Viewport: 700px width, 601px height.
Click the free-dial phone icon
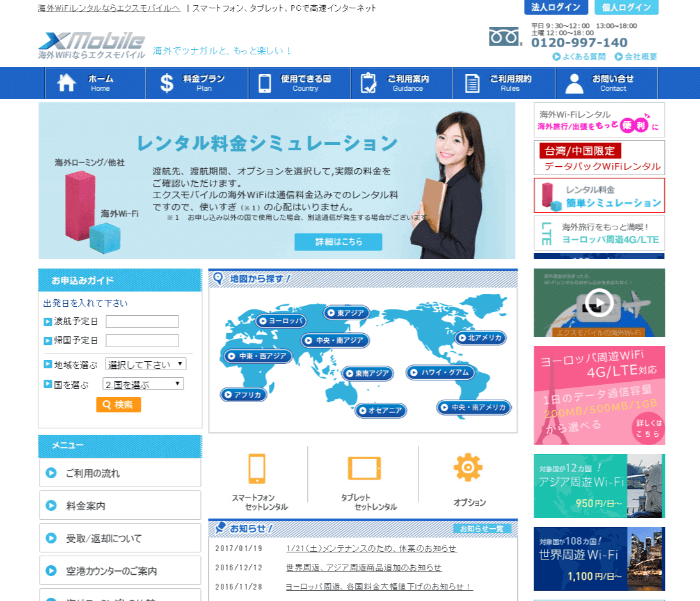pyautogui.click(x=506, y=38)
